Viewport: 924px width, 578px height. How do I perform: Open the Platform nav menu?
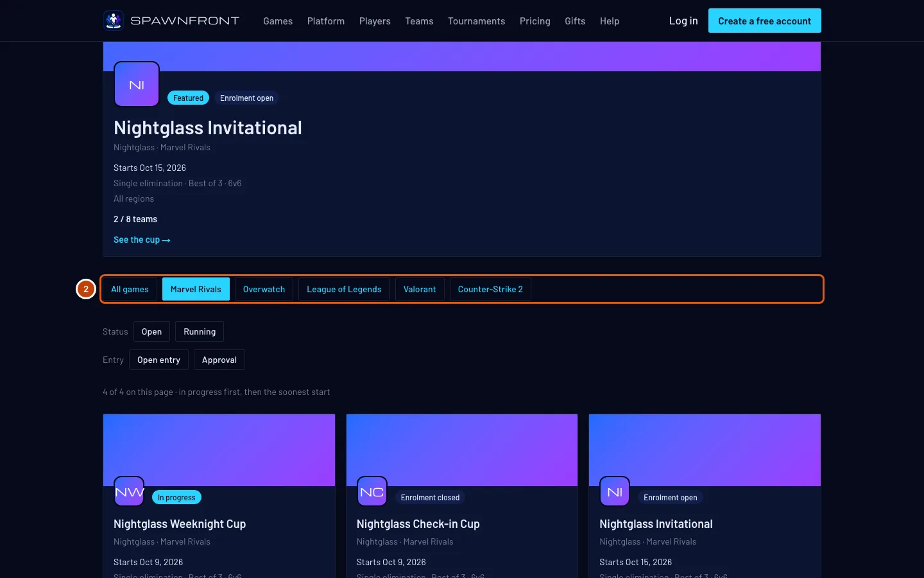click(x=326, y=21)
